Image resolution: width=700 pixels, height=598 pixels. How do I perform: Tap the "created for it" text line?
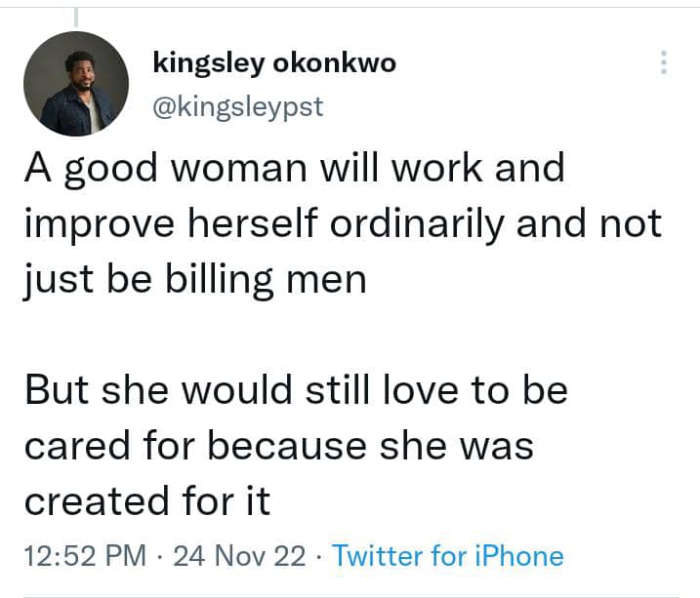(x=146, y=501)
